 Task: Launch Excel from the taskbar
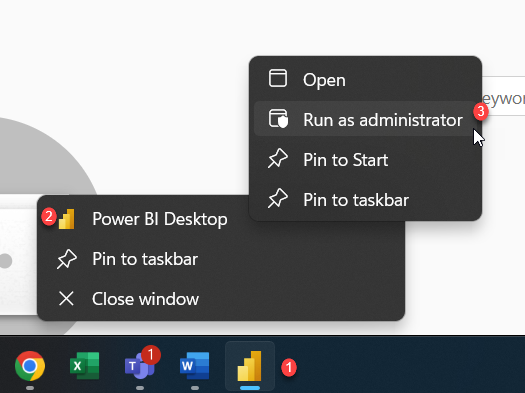(84, 366)
